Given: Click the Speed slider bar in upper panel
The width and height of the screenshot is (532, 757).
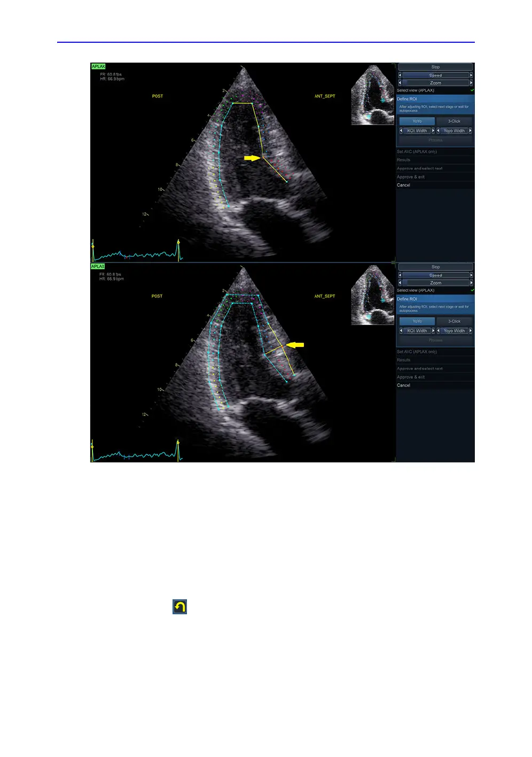Looking at the screenshot, I should tap(435, 75).
